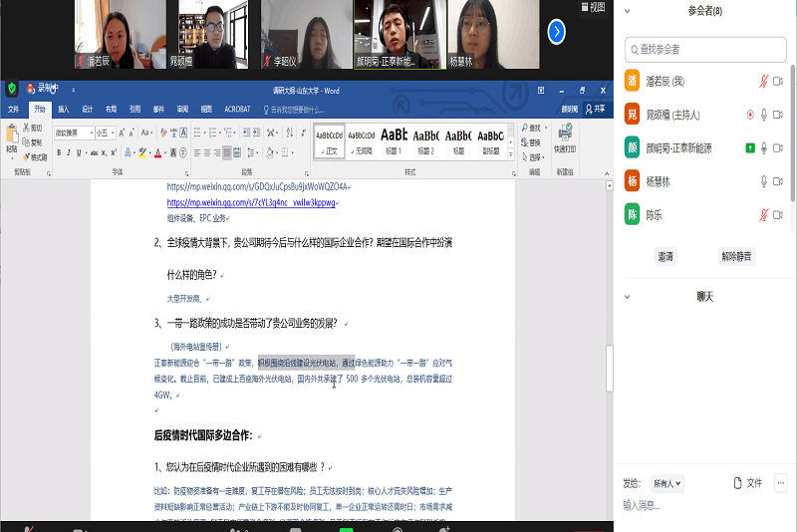
Task: Show next video thumbnails with blue arrow
Action: 557,32
